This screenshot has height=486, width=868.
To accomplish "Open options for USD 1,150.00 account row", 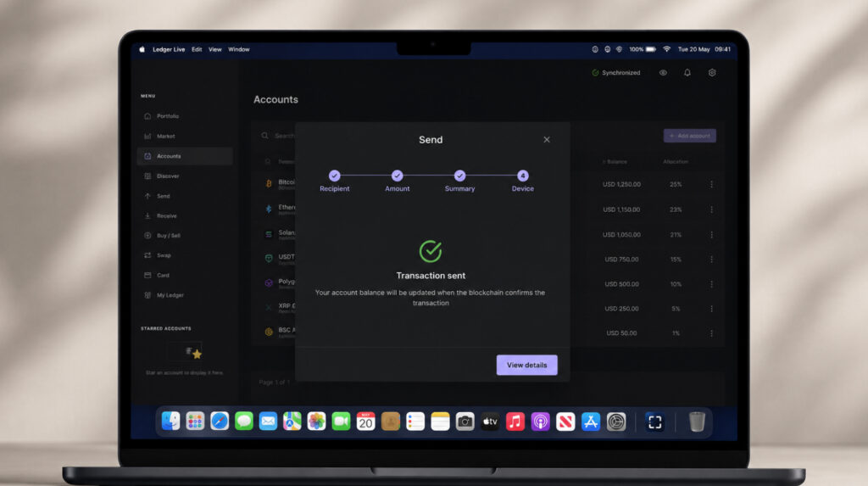I will tap(711, 209).
